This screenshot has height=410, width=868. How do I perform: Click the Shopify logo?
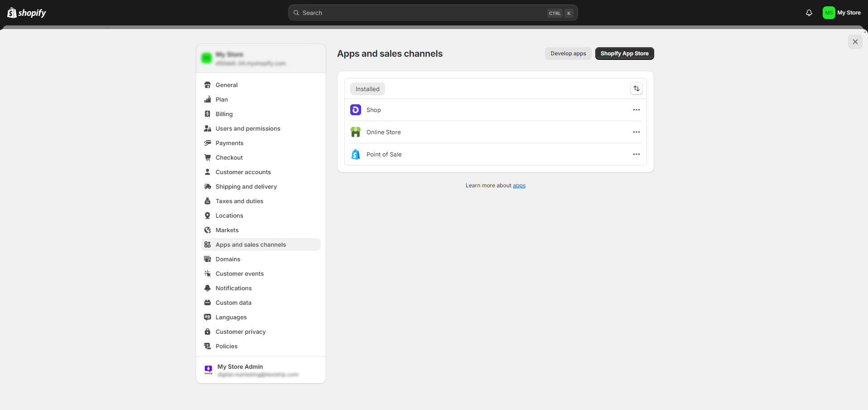(x=26, y=13)
